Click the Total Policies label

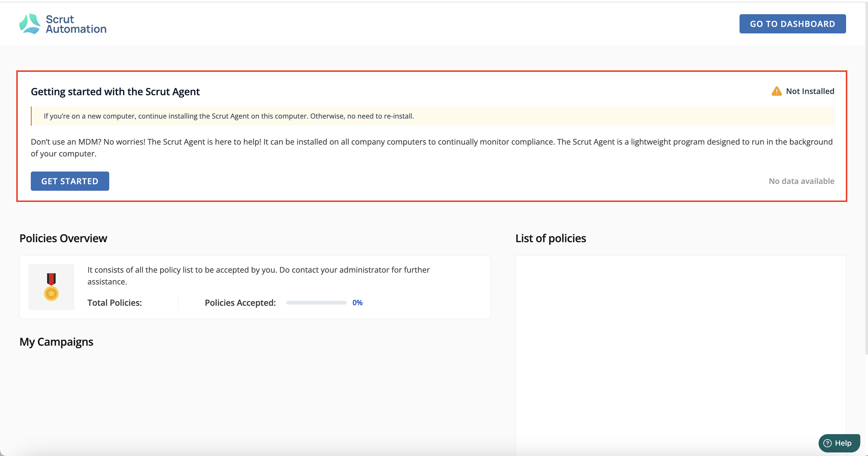coord(115,303)
